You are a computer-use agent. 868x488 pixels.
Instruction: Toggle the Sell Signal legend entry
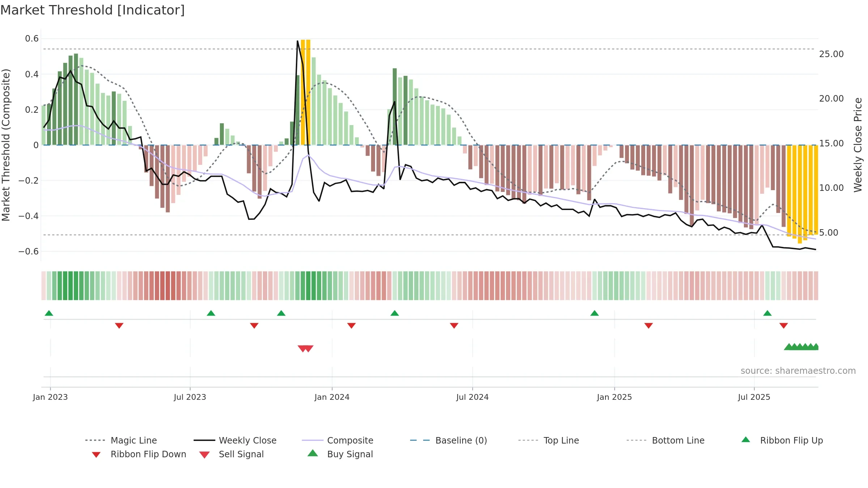tap(231, 454)
